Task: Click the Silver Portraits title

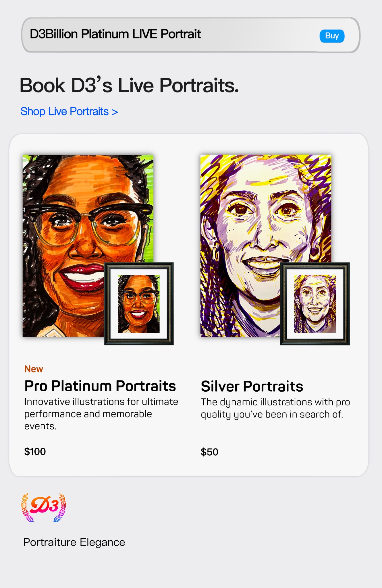Action: [252, 386]
